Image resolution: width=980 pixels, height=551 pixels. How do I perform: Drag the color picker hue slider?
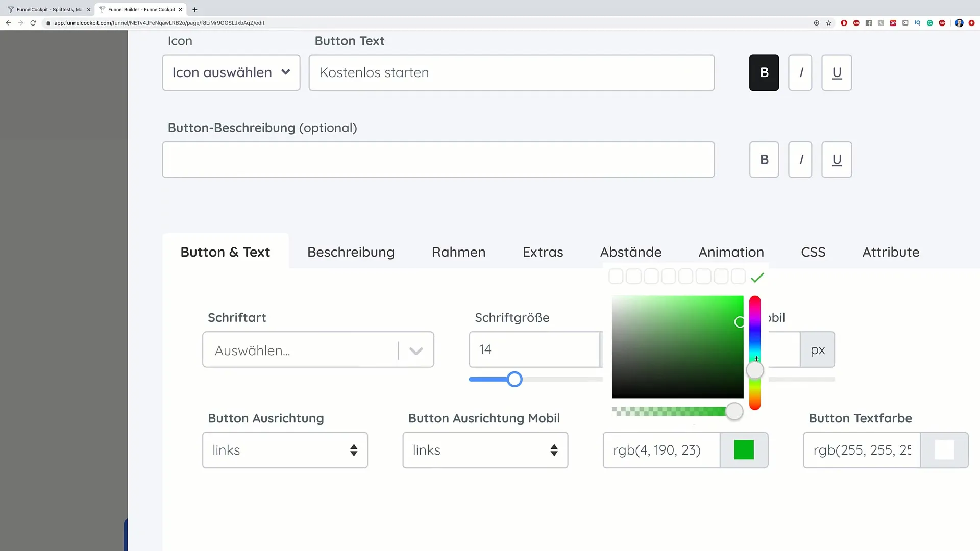(758, 372)
